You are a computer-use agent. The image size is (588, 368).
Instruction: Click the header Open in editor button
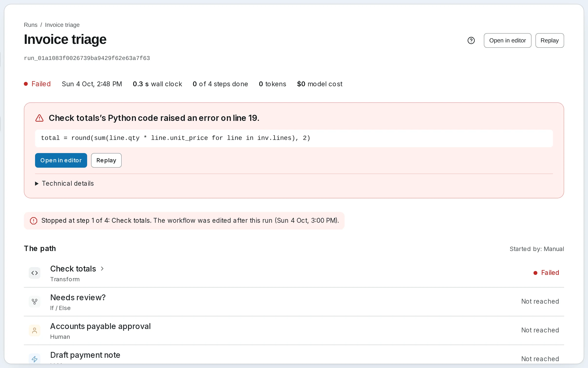pyautogui.click(x=507, y=40)
